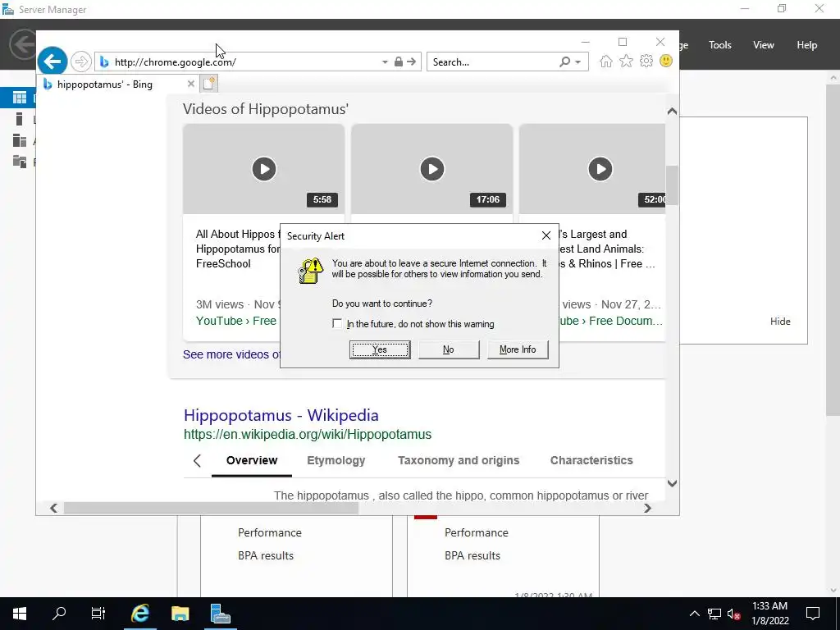Open the Server Manager Help menu
Screen dimensions: 840x630
807,45
